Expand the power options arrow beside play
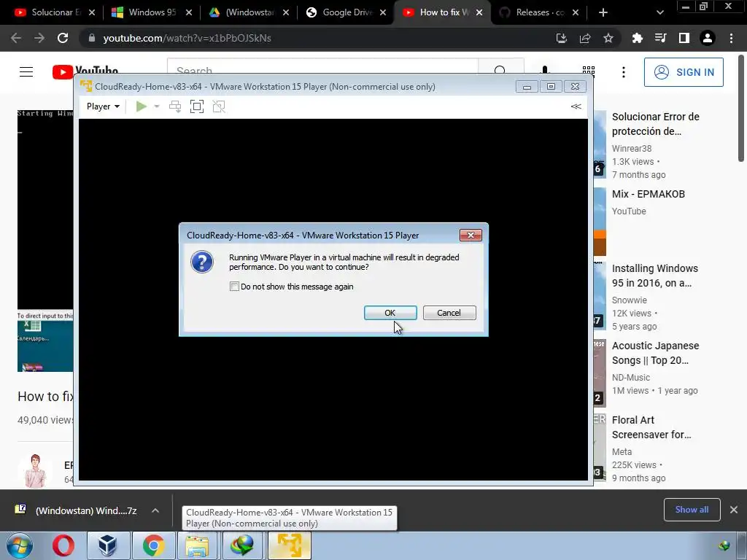The height and width of the screenshot is (560, 747). pyautogui.click(x=157, y=106)
